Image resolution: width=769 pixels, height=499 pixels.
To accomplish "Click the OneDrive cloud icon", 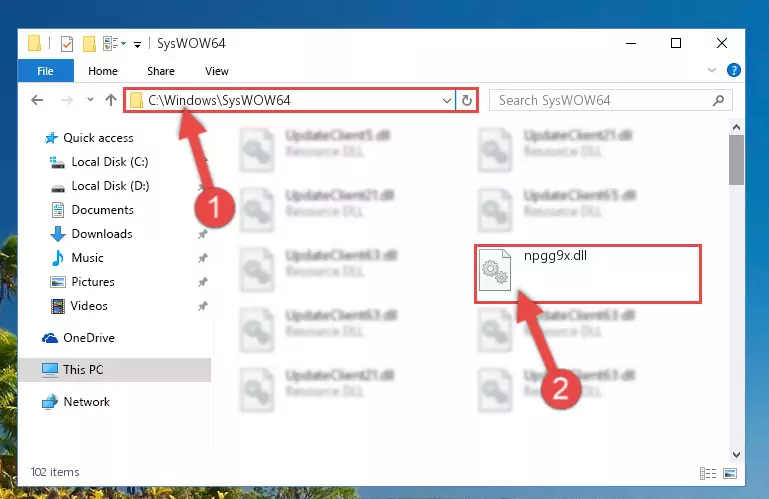I will click(x=50, y=338).
